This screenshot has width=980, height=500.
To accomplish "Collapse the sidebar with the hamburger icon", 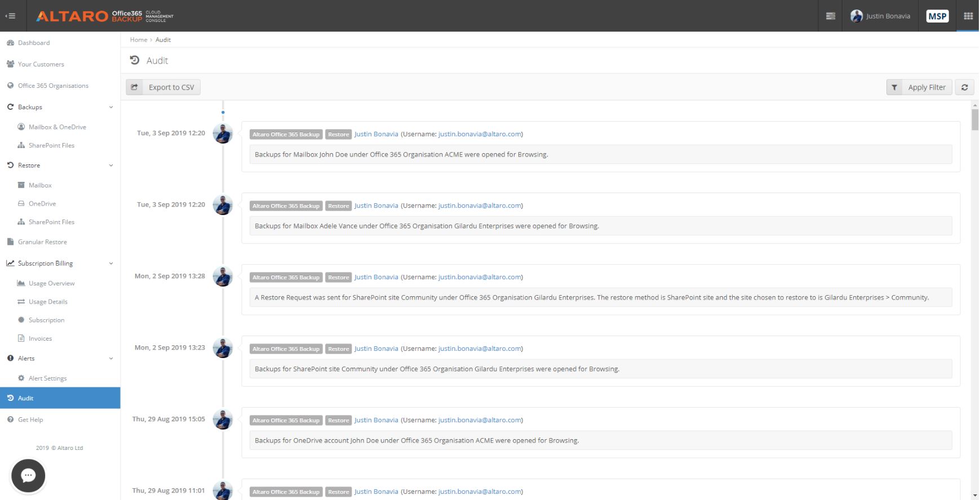I will point(10,16).
